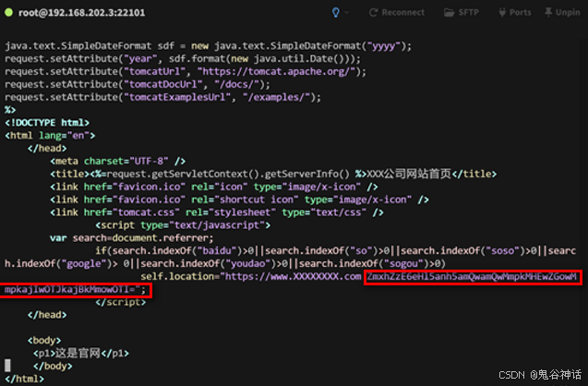
Task: Click the closing </script> tag
Action: point(120,302)
